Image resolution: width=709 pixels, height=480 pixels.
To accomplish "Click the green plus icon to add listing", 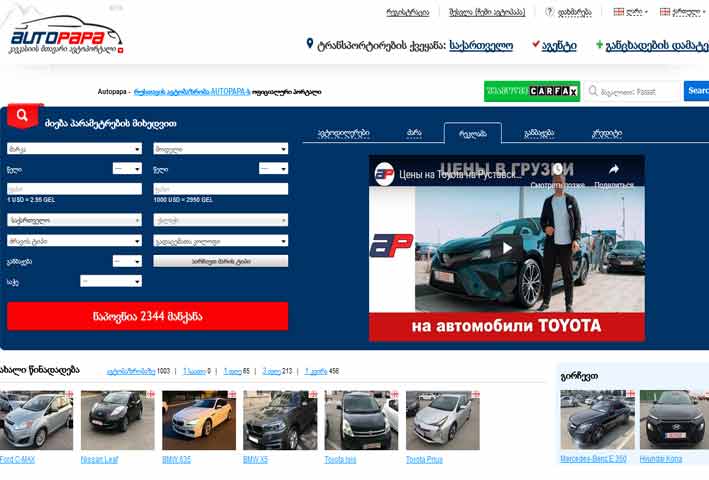I will coord(599,44).
